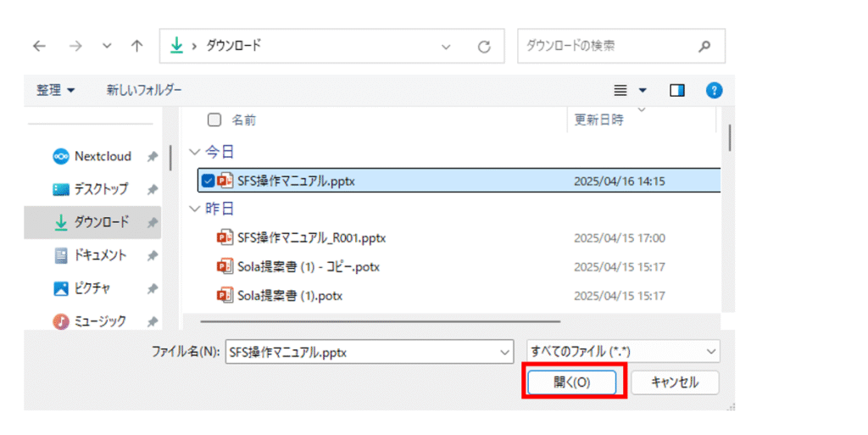
Task: Click 新しいフォルダー in the toolbar
Action: point(143,90)
